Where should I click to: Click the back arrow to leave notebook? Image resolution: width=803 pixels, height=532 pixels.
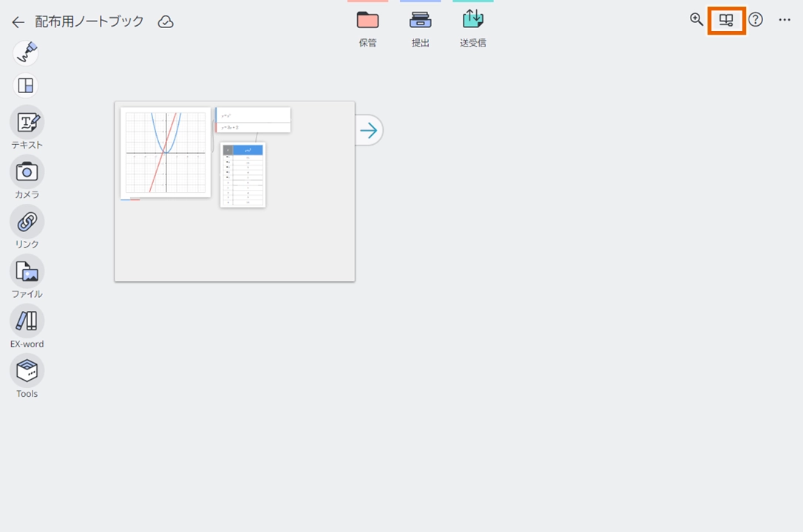click(18, 22)
